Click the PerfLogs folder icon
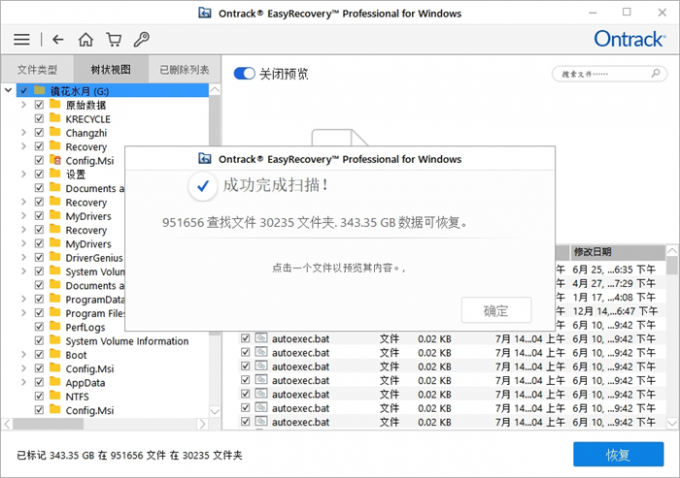The image size is (680, 478). 55,327
